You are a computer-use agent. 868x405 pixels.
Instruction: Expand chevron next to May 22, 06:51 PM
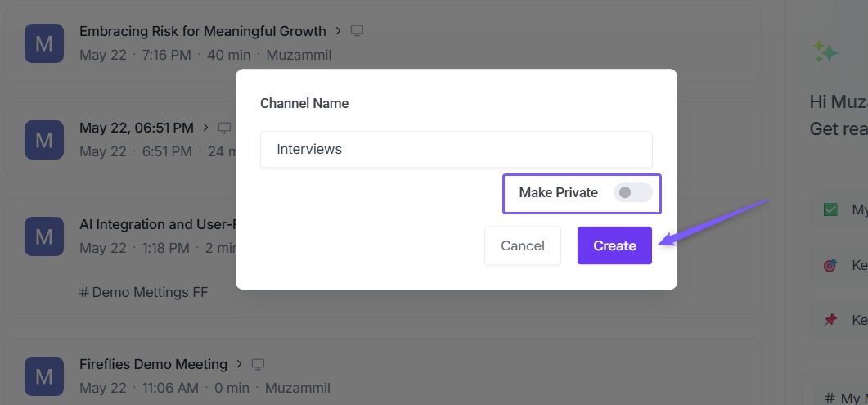(x=205, y=128)
